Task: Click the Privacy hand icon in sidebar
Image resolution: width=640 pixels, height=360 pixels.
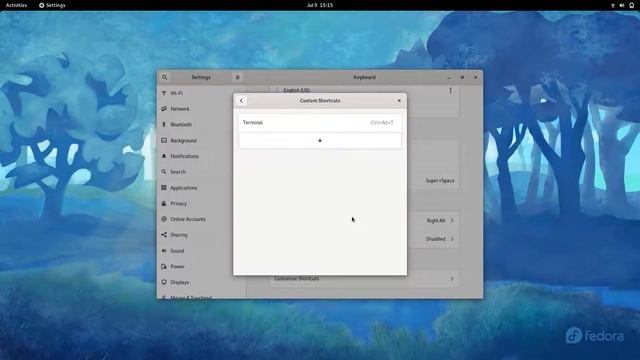Action: click(x=164, y=203)
